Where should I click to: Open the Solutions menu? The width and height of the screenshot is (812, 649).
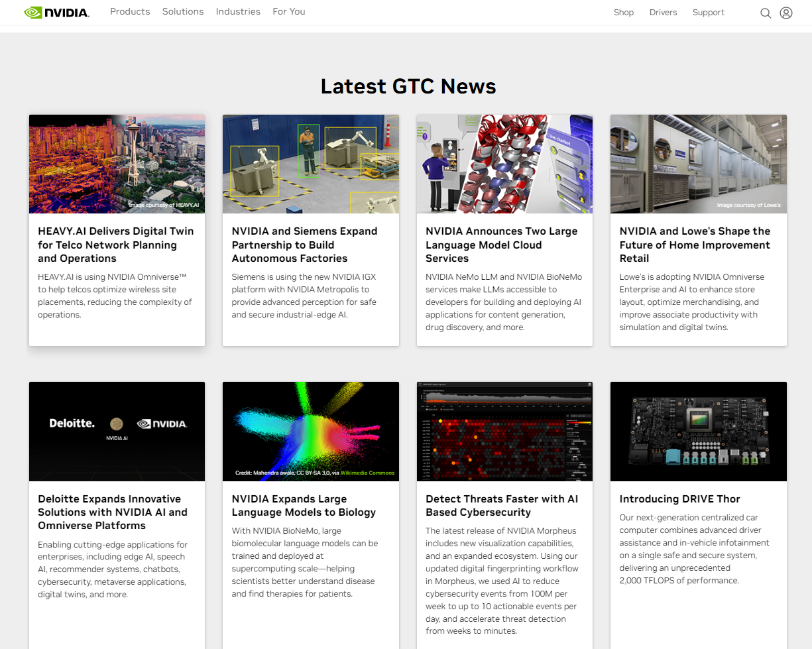(x=183, y=12)
